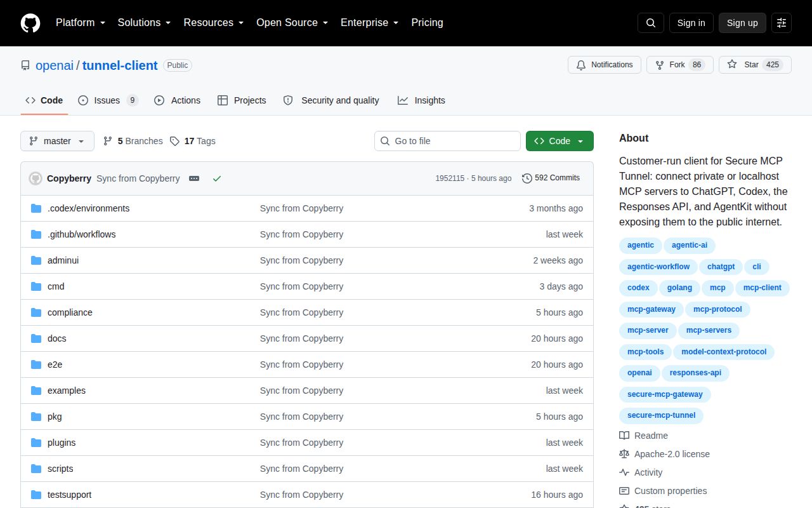Image resolution: width=812 pixels, height=508 pixels.
Task: Open the master branch selector
Action: [57, 141]
